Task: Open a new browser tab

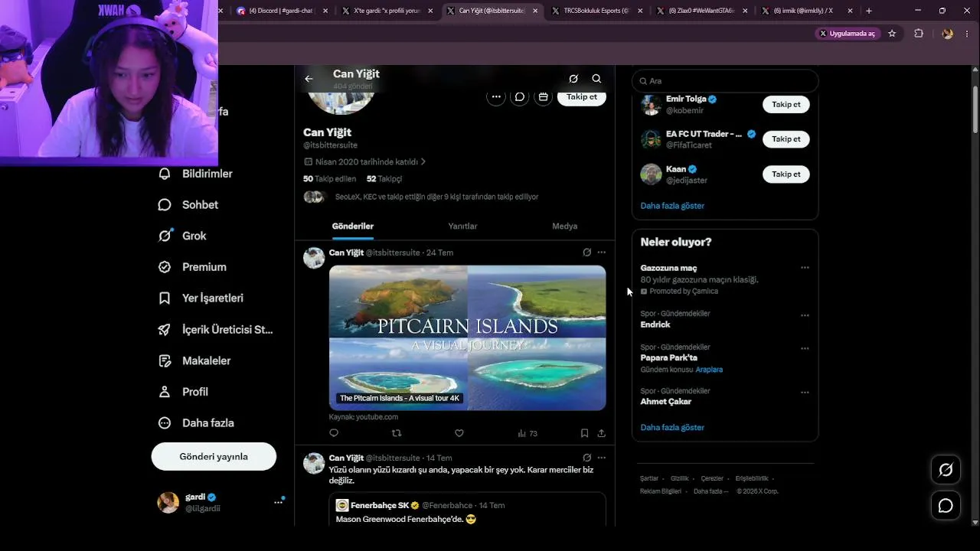Action: pyautogui.click(x=869, y=11)
